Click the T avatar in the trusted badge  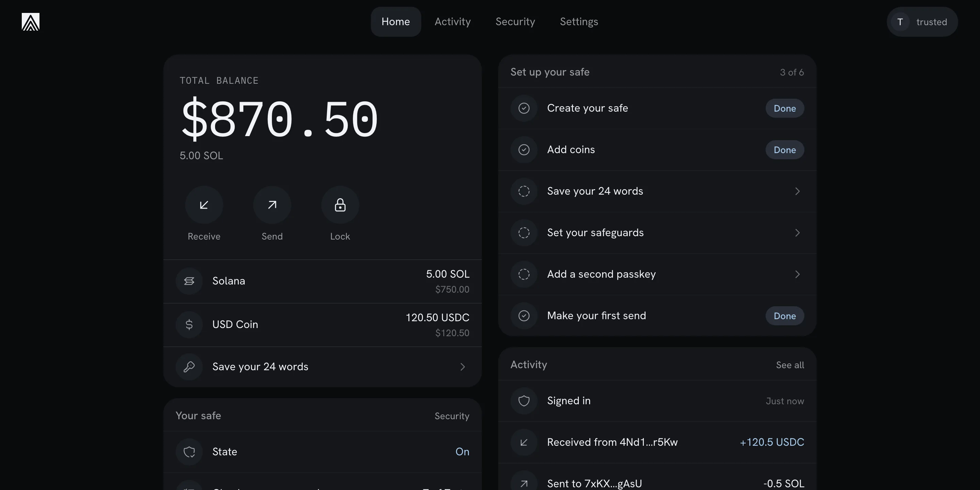[900, 22]
